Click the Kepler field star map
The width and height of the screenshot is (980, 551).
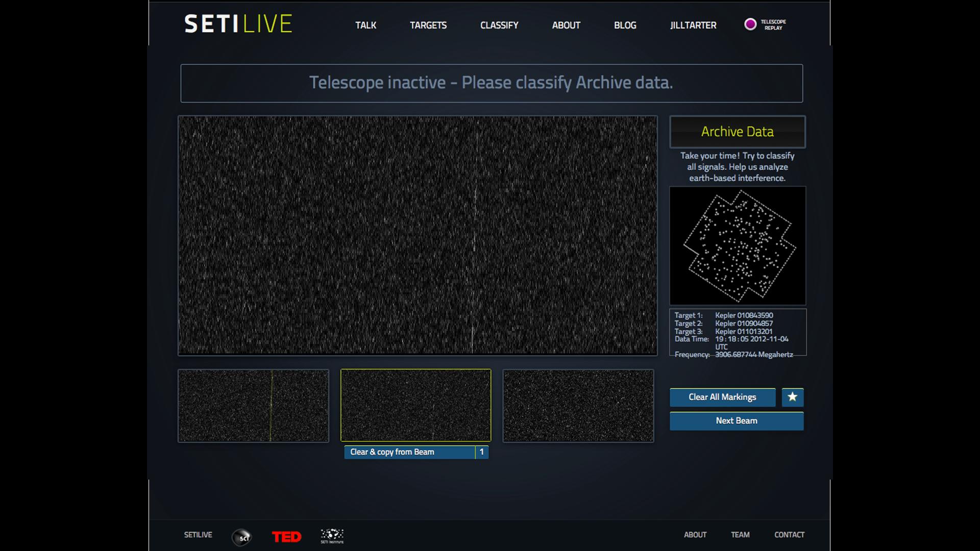pos(737,246)
